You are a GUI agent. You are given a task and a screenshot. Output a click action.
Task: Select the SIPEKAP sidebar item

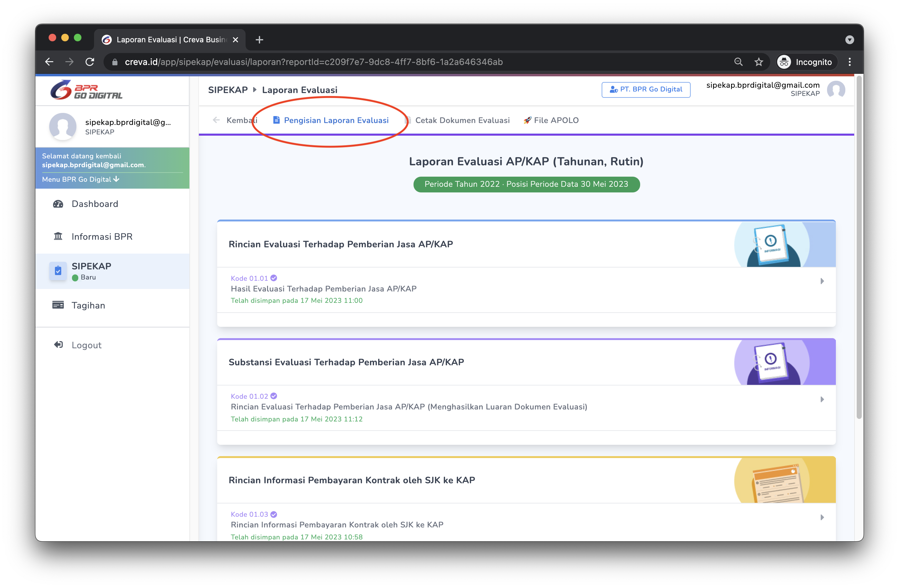coord(112,271)
